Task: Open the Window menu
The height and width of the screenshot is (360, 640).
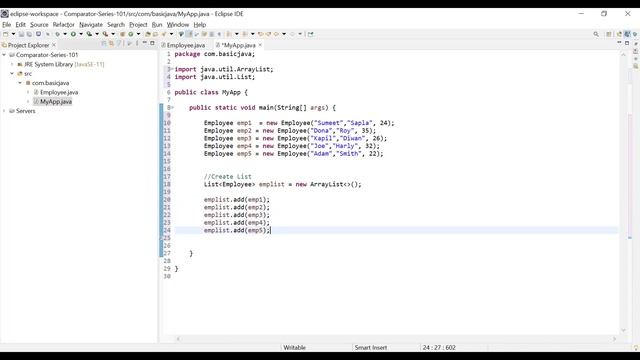Action: (178, 24)
